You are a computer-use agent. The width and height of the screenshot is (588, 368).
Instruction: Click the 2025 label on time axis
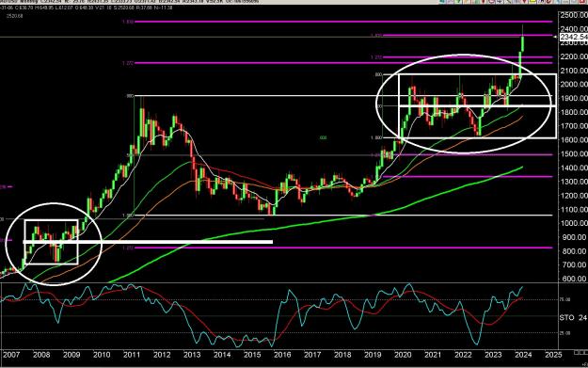(553, 355)
